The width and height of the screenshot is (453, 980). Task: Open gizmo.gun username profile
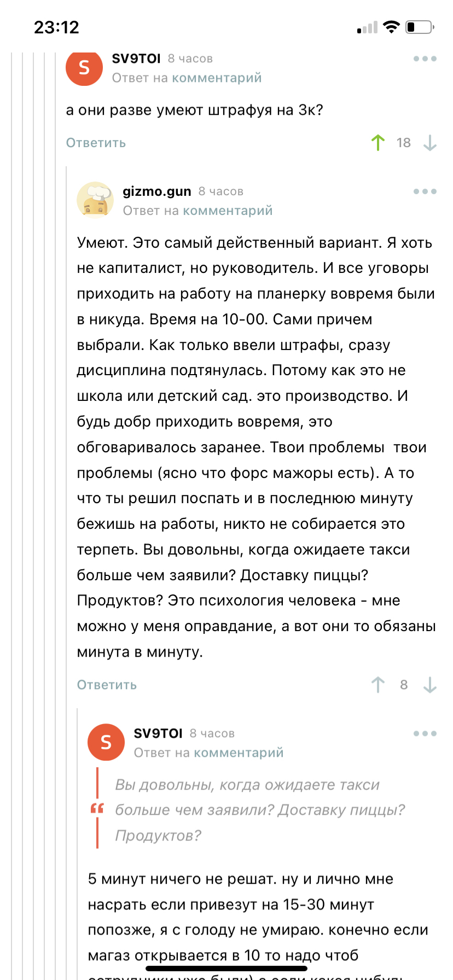pos(157,191)
